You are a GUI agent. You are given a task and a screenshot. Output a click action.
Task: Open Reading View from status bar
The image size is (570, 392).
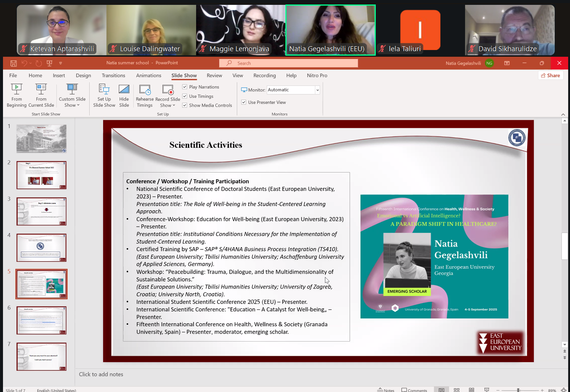click(471, 390)
